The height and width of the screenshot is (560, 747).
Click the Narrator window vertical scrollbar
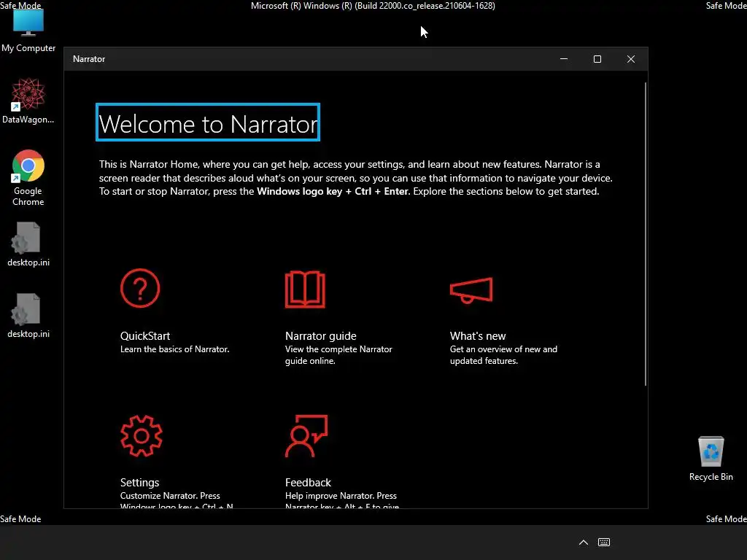click(x=646, y=234)
